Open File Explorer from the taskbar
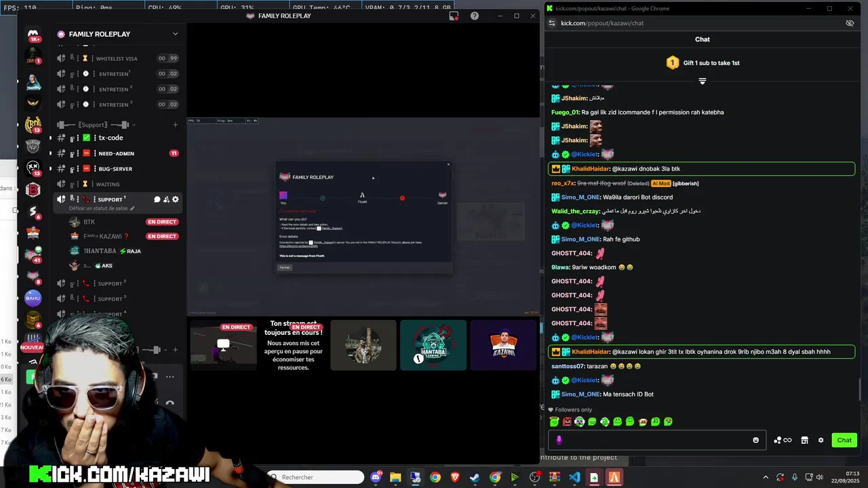868x488 pixels. coord(395,477)
